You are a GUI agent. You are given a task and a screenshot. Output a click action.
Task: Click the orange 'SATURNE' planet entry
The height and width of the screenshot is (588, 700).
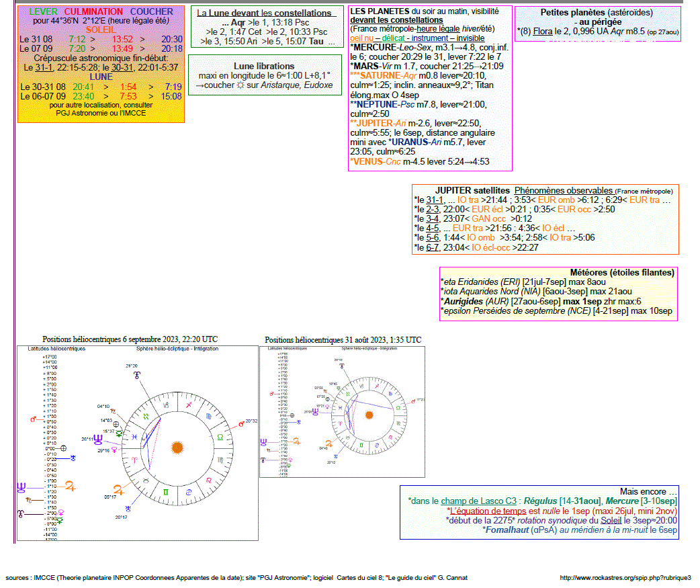[380, 76]
